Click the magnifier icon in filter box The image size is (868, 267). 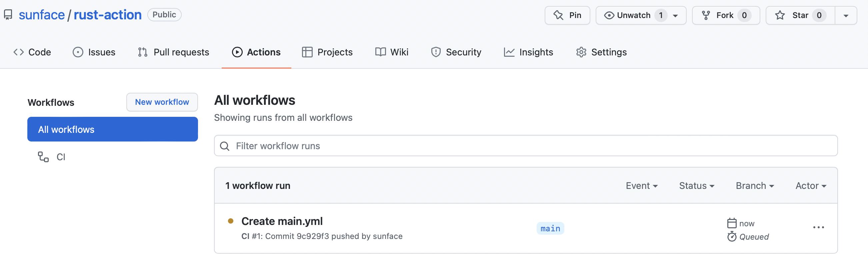225,146
